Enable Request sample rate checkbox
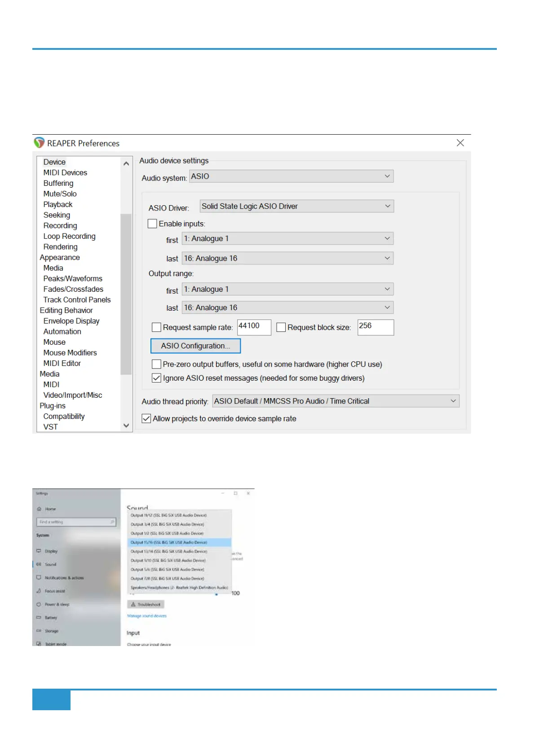The image size is (535, 756). coord(156,327)
